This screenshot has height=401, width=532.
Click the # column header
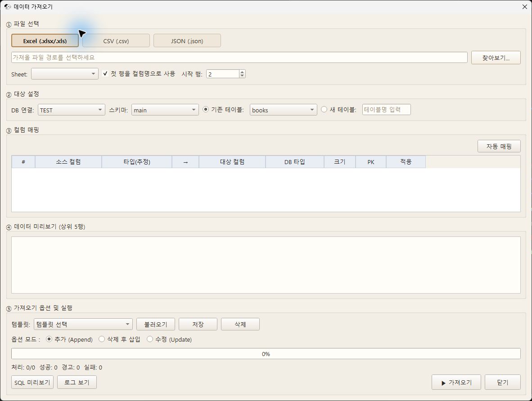23,162
